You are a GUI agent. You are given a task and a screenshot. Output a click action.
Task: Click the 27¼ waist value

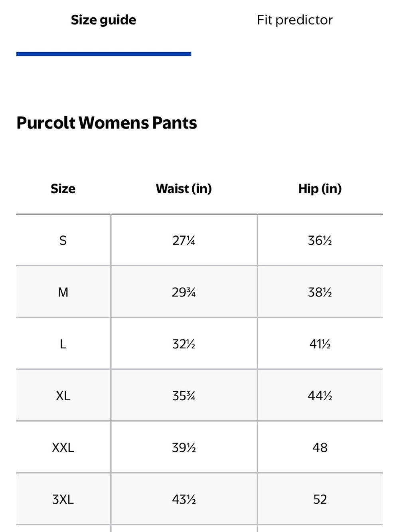tap(184, 240)
